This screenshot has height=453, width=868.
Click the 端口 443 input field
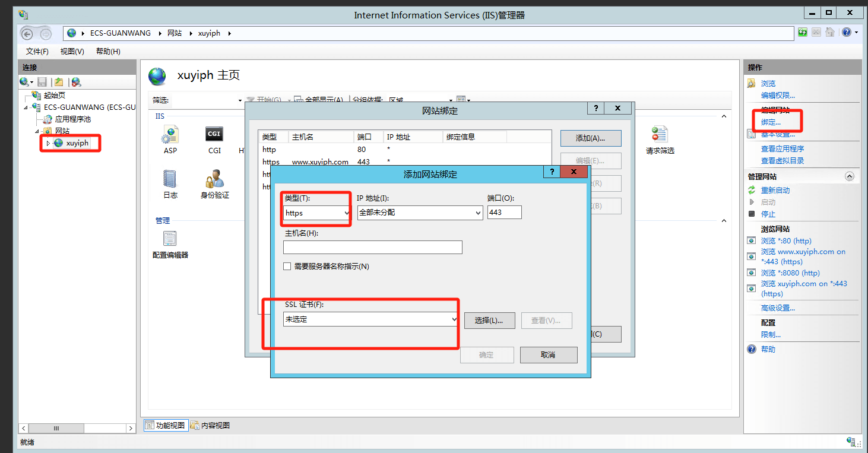(x=505, y=213)
